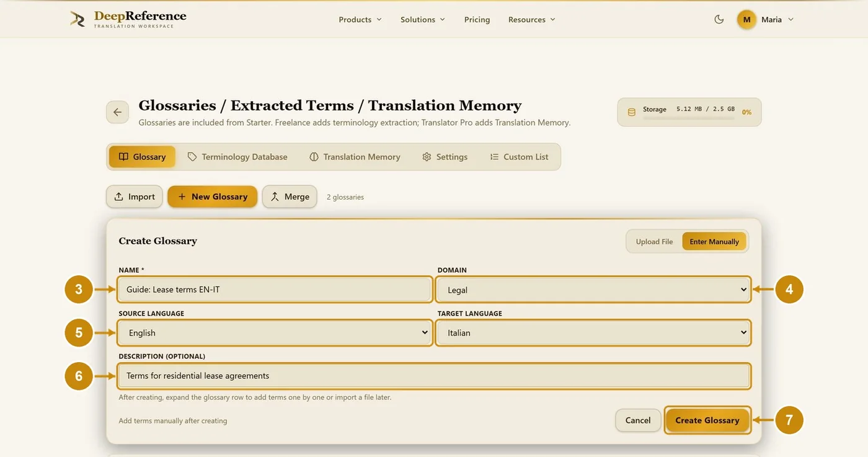Screen dimensions: 868x457
Task: Click the gear icon beside Settings
Action: click(x=427, y=157)
